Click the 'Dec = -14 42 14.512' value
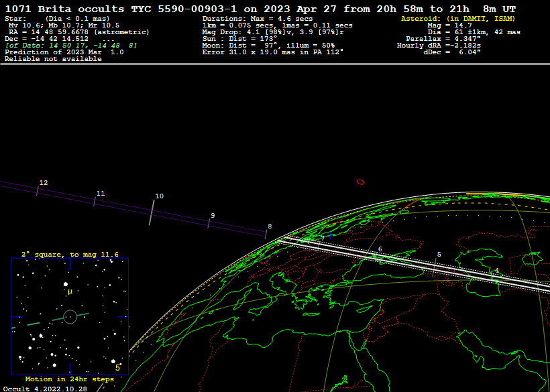This screenshot has width=550, height=392. pos(47,39)
